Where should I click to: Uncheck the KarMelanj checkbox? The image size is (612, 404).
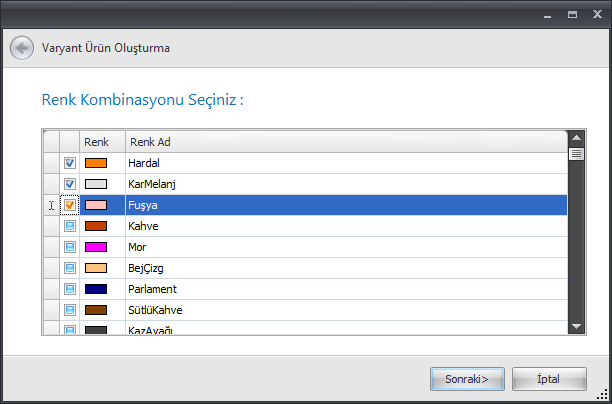[70, 184]
